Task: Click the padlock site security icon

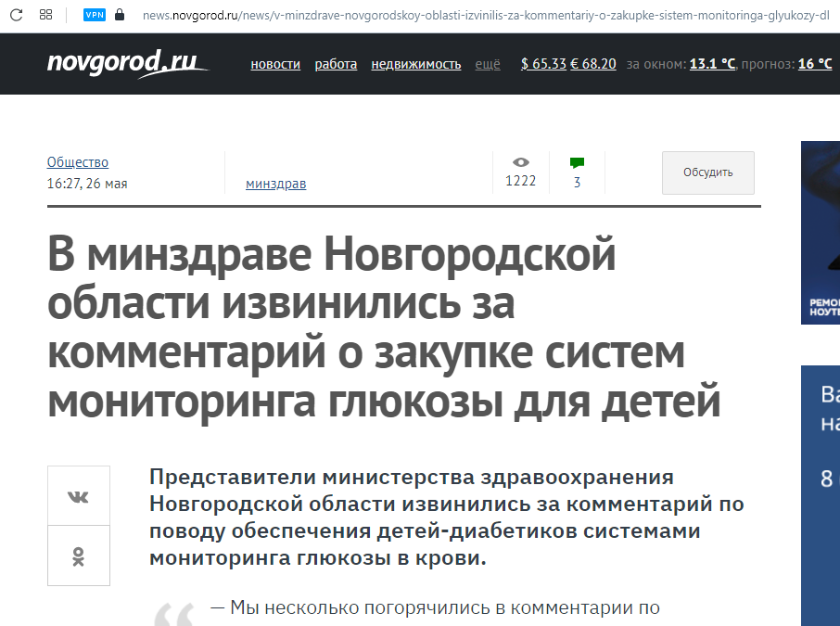Action: coord(119,15)
